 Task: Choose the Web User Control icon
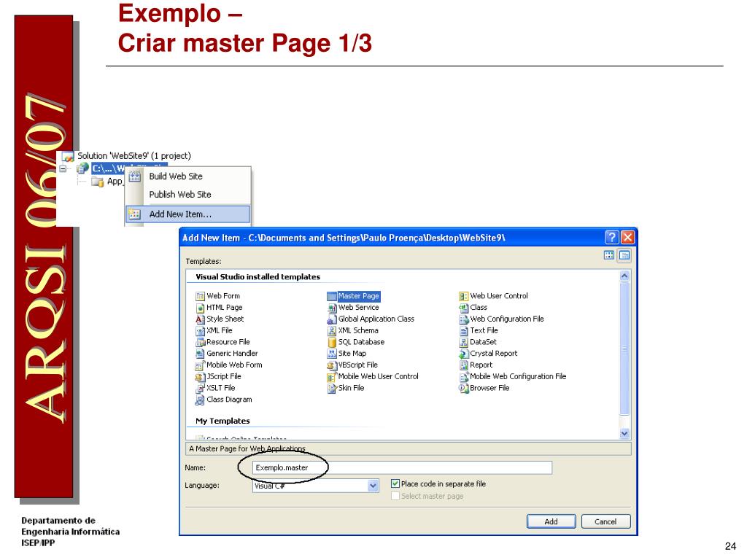coord(463,296)
